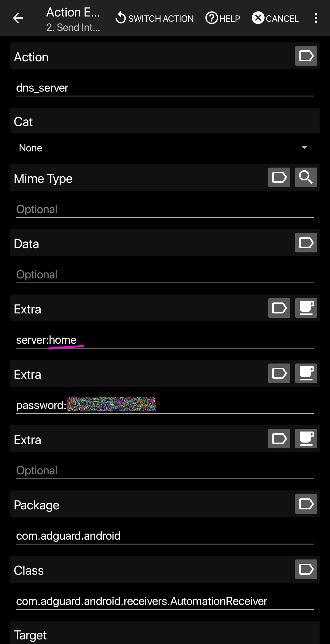Screen dimensions: 330x644
Task: Edit the server:home Extra value
Action: point(122,340)
